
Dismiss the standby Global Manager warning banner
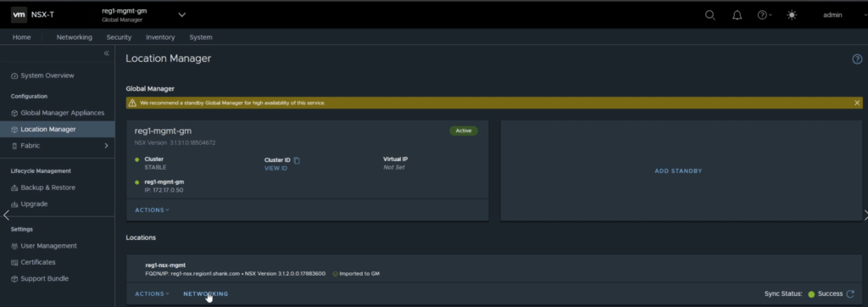(x=857, y=103)
